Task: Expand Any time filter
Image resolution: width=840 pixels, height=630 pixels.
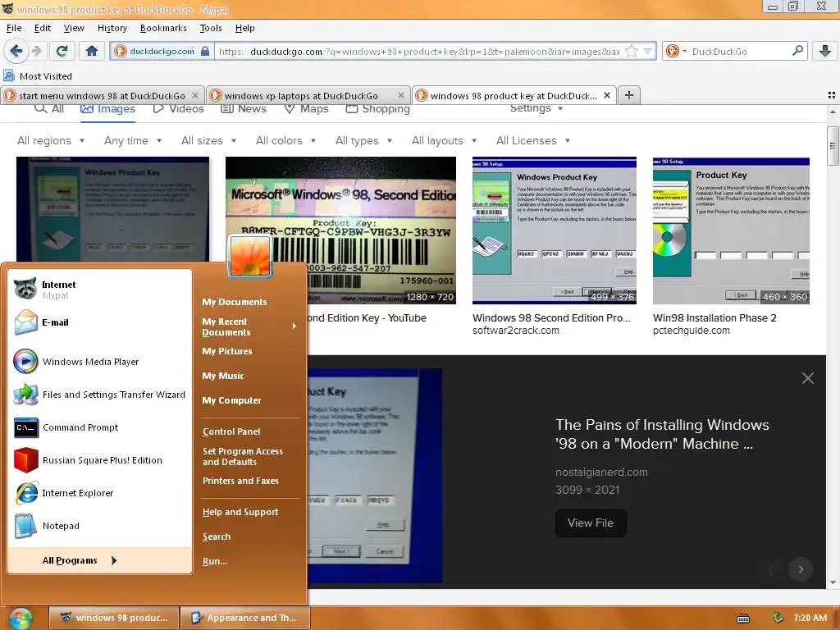Action: click(133, 140)
